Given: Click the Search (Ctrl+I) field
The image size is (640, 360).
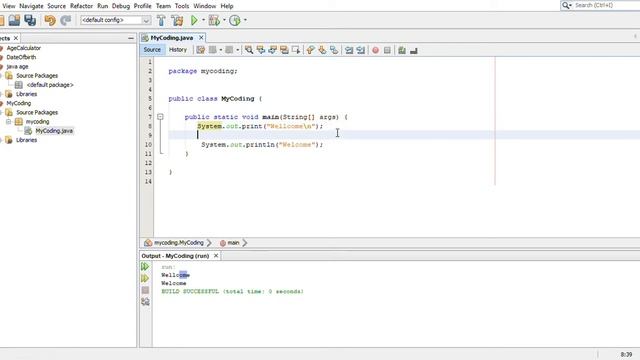Looking at the screenshot, I should coord(607,5).
